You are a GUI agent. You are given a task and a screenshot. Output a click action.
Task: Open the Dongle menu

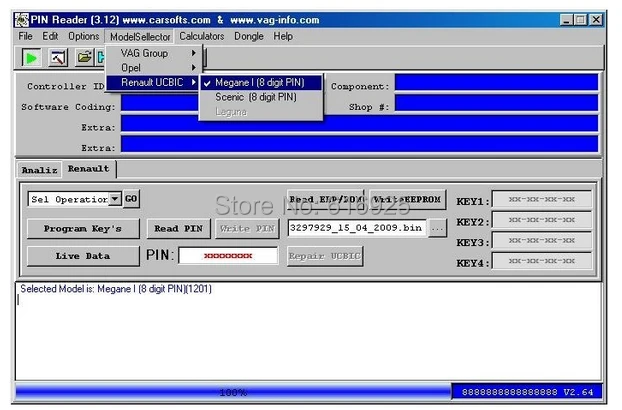[x=249, y=36]
